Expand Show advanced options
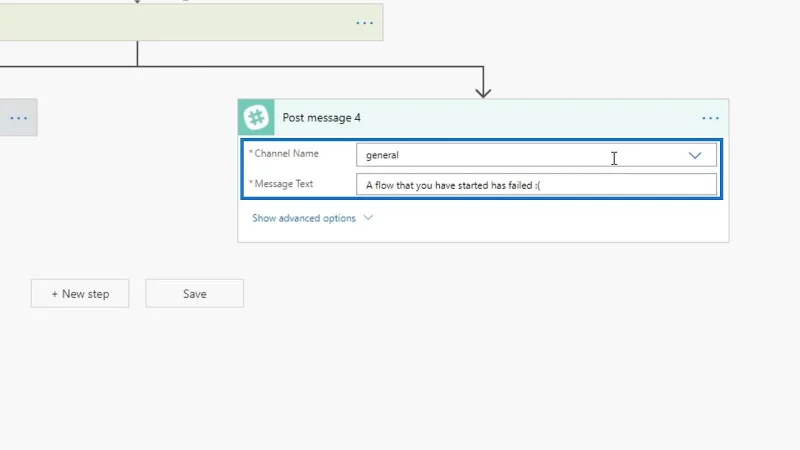The image size is (800, 450). pos(312,218)
